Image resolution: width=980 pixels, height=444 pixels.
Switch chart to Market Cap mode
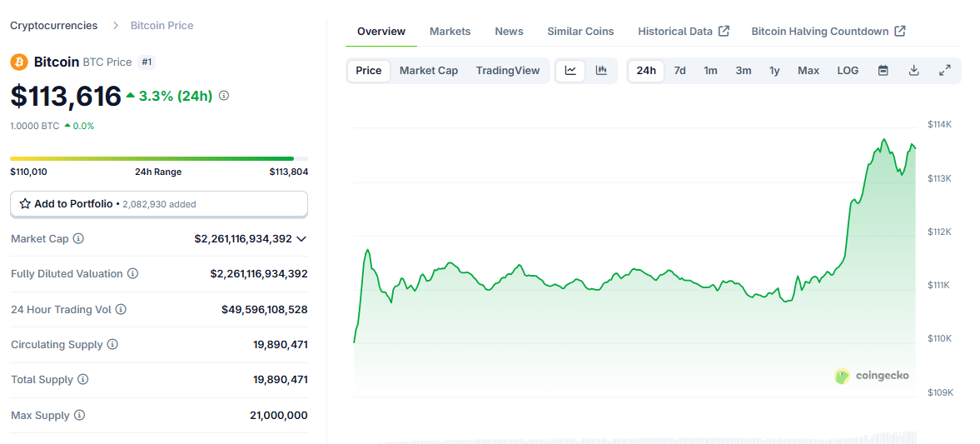click(x=429, y=71)
